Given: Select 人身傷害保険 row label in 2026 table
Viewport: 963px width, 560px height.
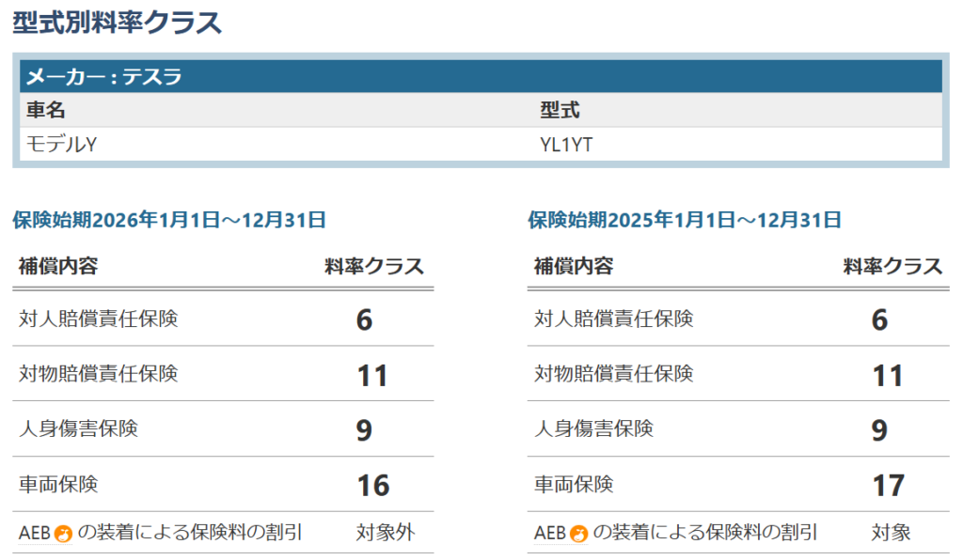Looking at the screenshot, I should pyautogui.click(x=78, y=429).
